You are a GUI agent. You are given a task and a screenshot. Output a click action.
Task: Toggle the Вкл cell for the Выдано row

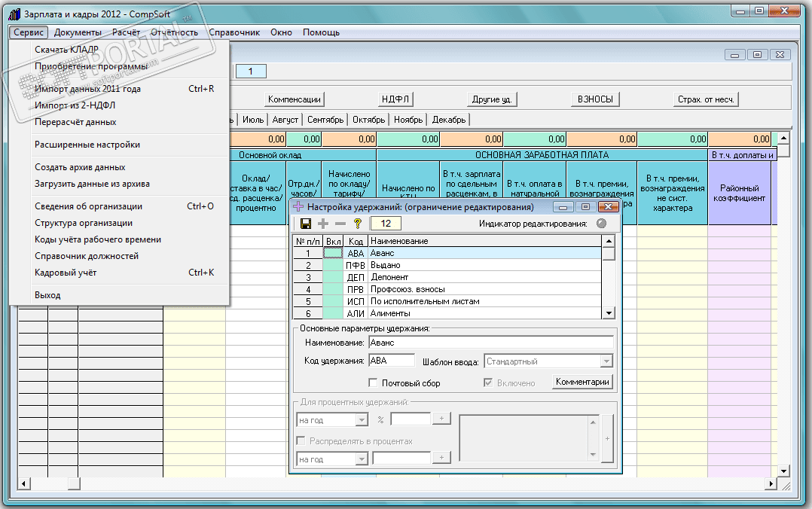pos(333,265)
